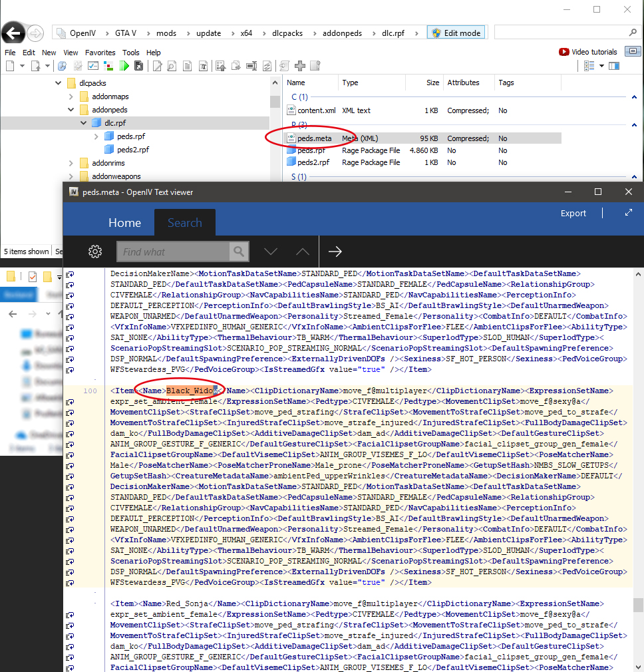Open the Help menu
644x672 pixels.
154,53
